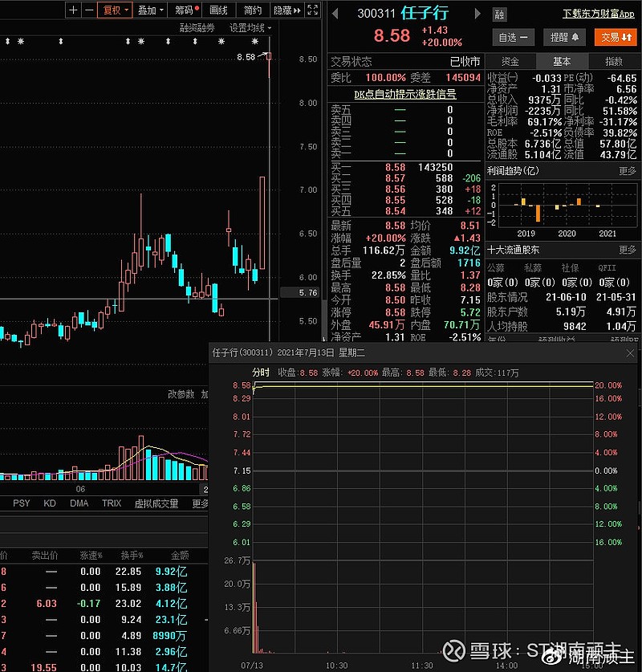Open 更多 indicators list

click(200, 503)
